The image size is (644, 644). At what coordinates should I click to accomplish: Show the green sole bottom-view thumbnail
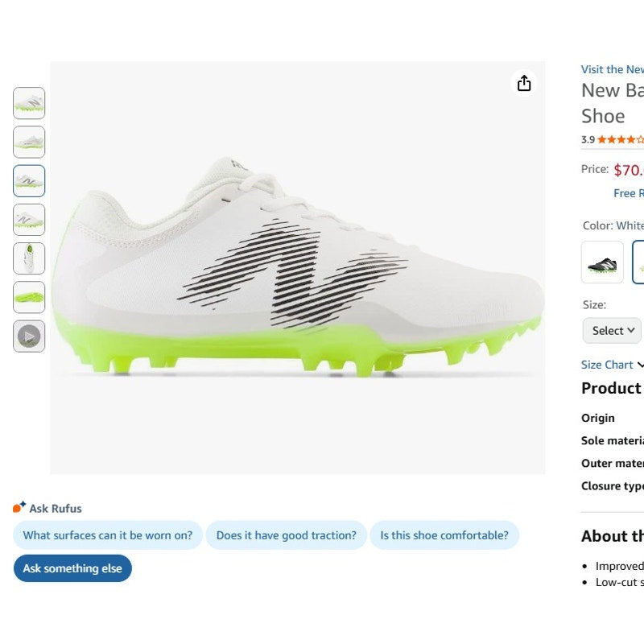[x=29, y=297]
